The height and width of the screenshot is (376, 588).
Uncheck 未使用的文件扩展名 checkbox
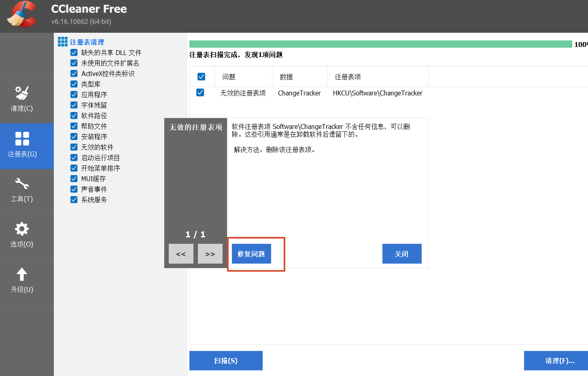pyautogui.click(x=74, y=63)
